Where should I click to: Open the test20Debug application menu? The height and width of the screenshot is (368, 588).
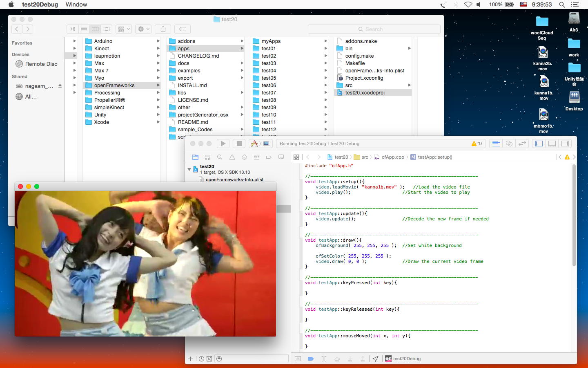point(40,4)
